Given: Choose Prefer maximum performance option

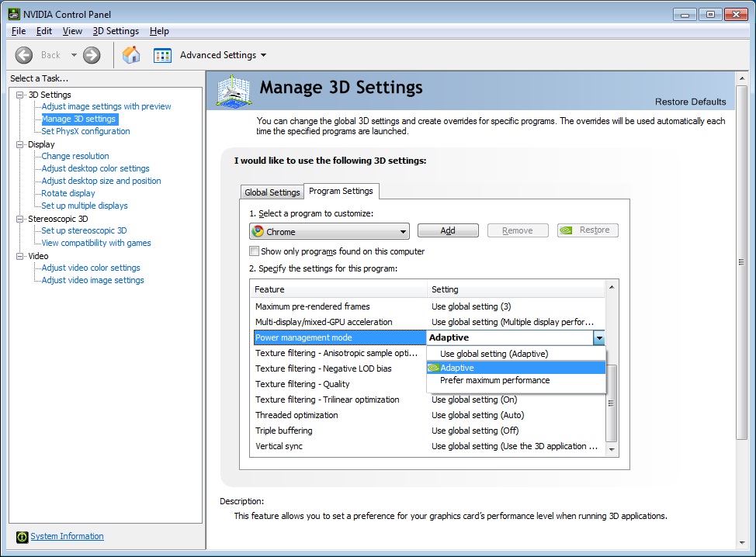Looking at the screenshot, I should pos(516,380).
